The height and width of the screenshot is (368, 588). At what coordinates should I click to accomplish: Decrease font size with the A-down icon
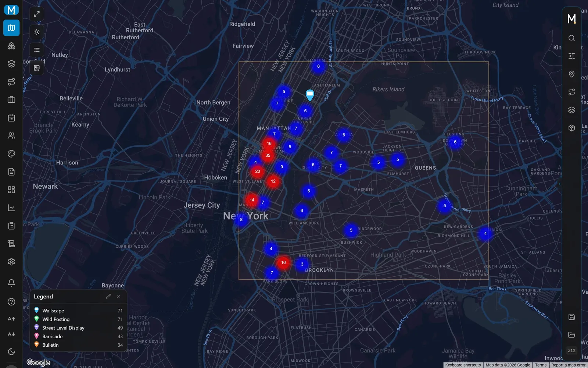11,335
